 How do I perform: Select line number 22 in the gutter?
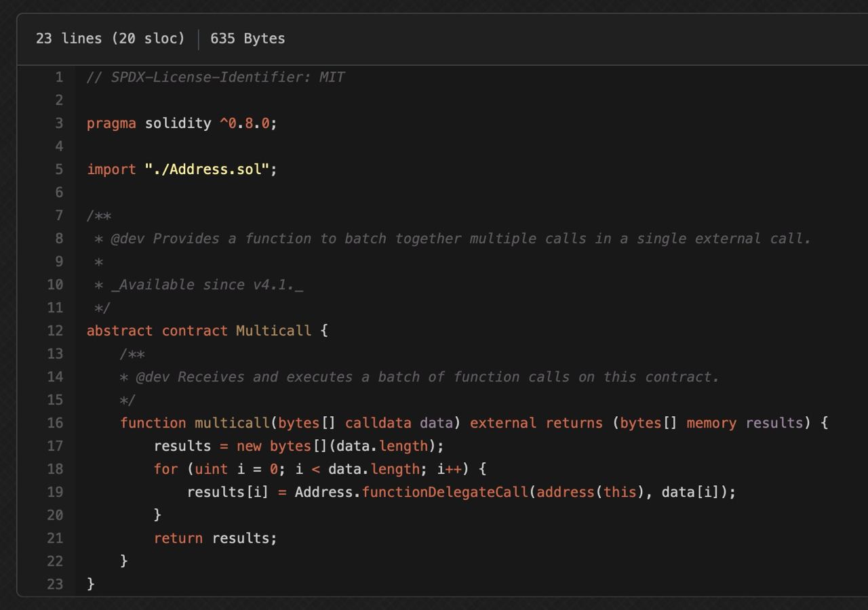click(55, 561)
